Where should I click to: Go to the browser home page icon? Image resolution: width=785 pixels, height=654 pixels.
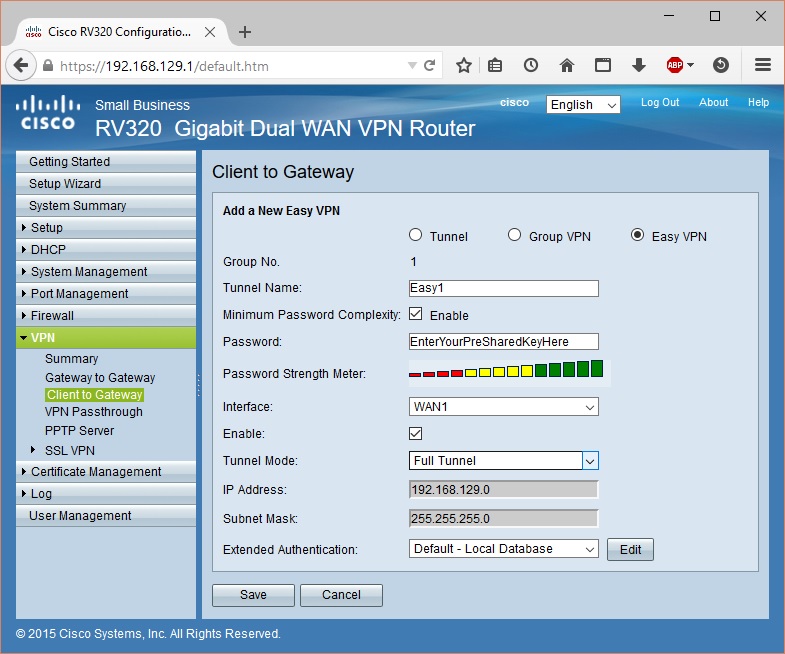coord(567,65)
